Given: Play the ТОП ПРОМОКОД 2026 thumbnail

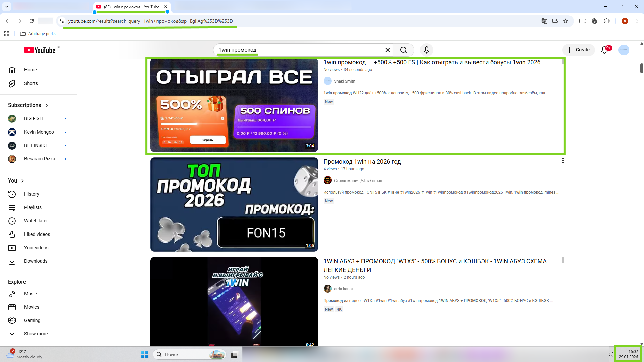Looking at the screenshot, I should [234, 204].
